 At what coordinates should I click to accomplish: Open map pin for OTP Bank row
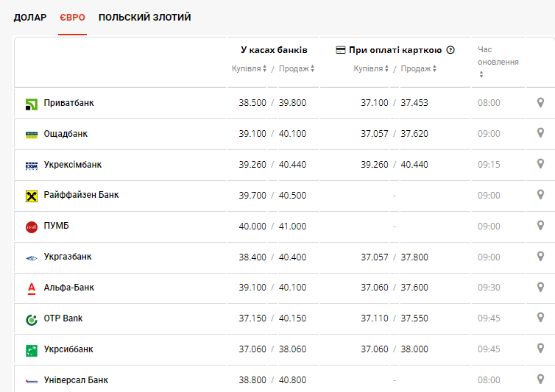pos(540,318)
